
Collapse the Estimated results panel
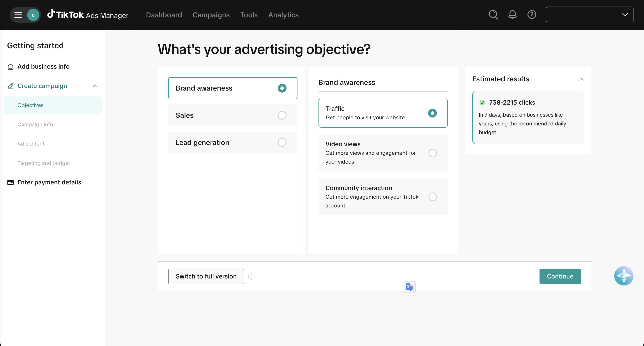pos(580,79)
